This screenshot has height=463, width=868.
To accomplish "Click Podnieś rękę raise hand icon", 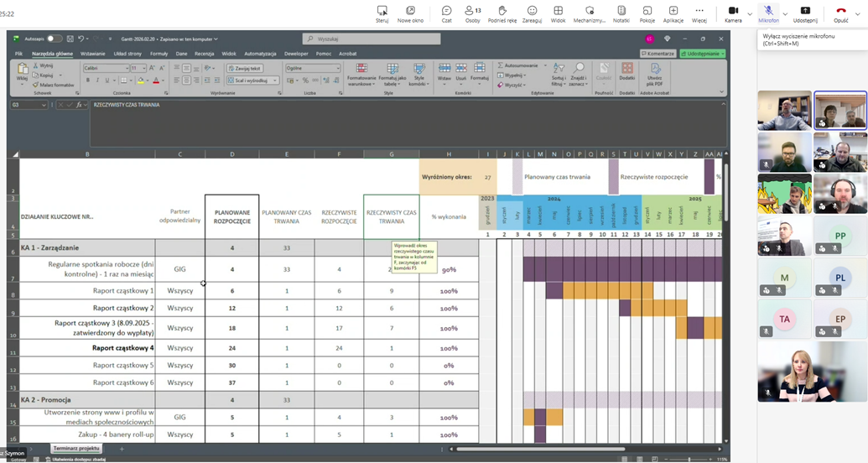I will (502, 13).
